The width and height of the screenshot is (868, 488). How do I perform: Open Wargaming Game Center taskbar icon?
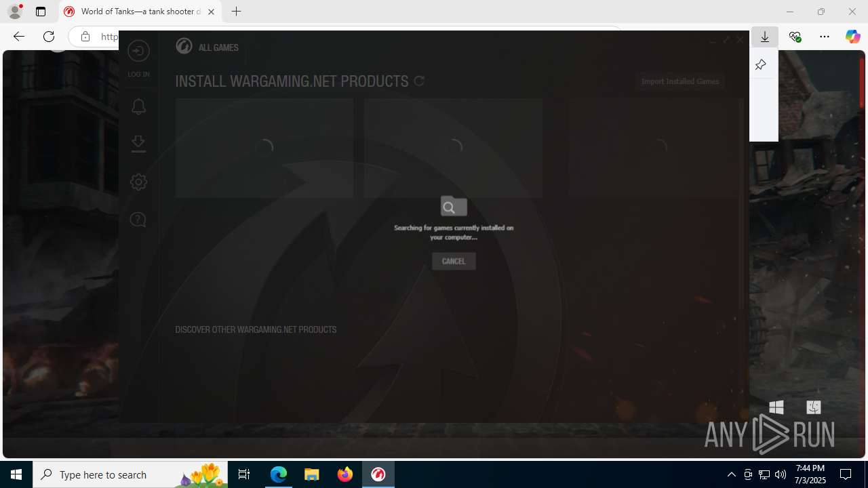click(378, 474)
